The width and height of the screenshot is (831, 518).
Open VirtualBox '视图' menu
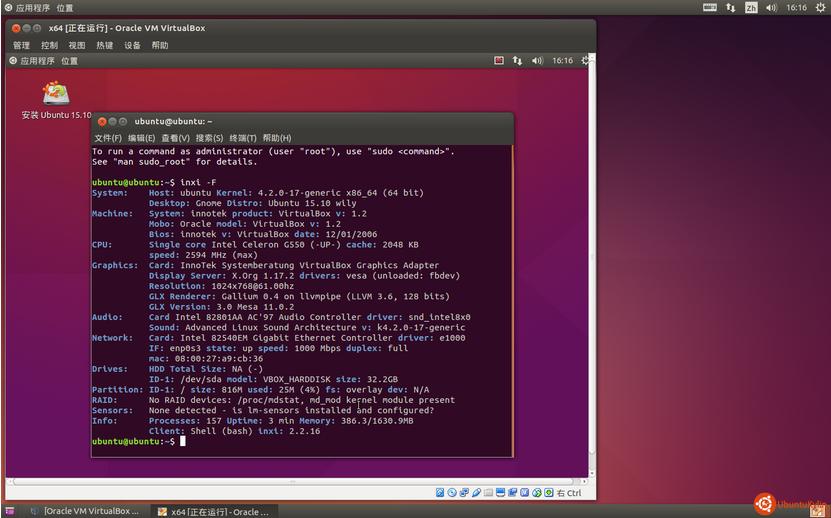point(77,45)
